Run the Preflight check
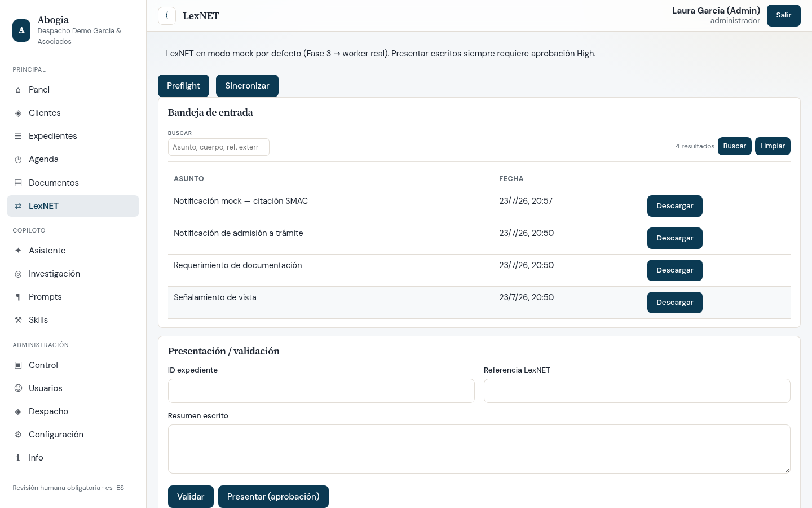 coord(183,86)
